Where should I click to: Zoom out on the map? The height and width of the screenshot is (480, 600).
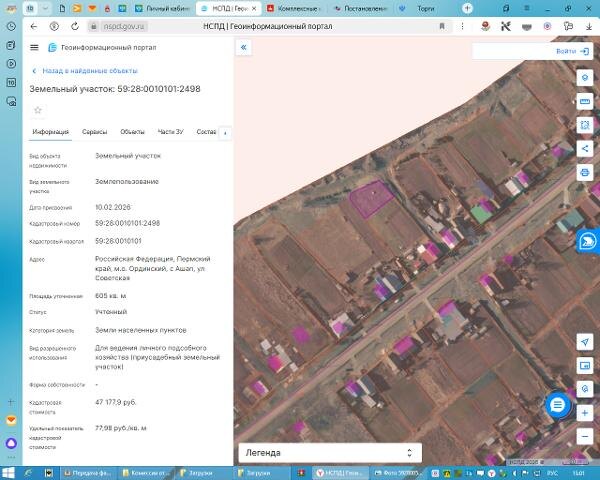[584, 436]
